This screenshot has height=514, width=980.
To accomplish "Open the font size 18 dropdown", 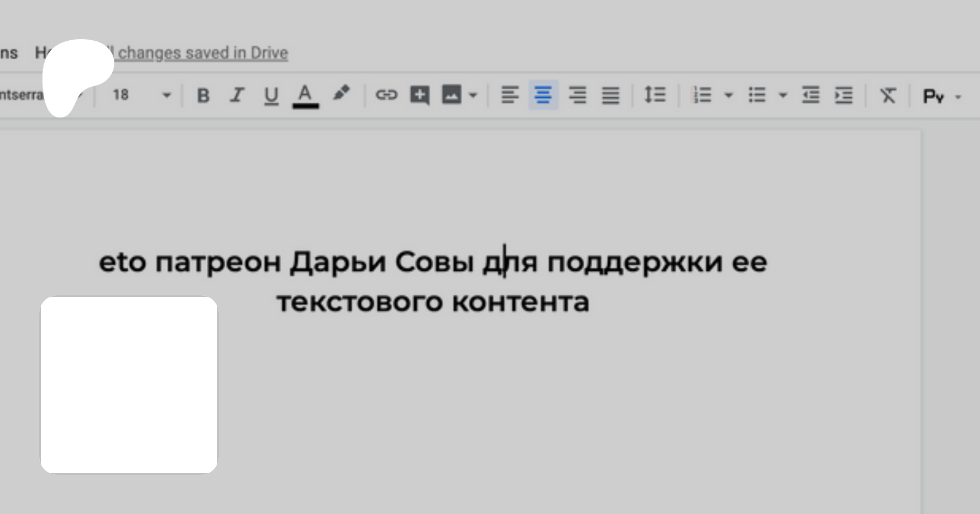I will tap(142, 95).
